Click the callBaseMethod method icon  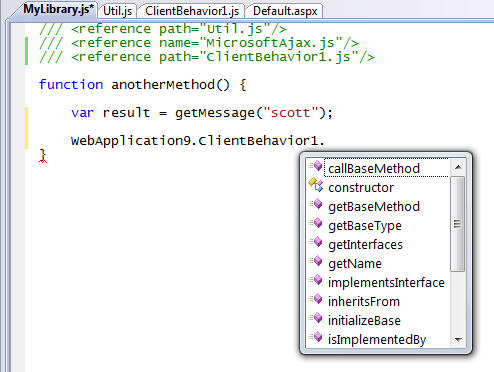(316, 166)
